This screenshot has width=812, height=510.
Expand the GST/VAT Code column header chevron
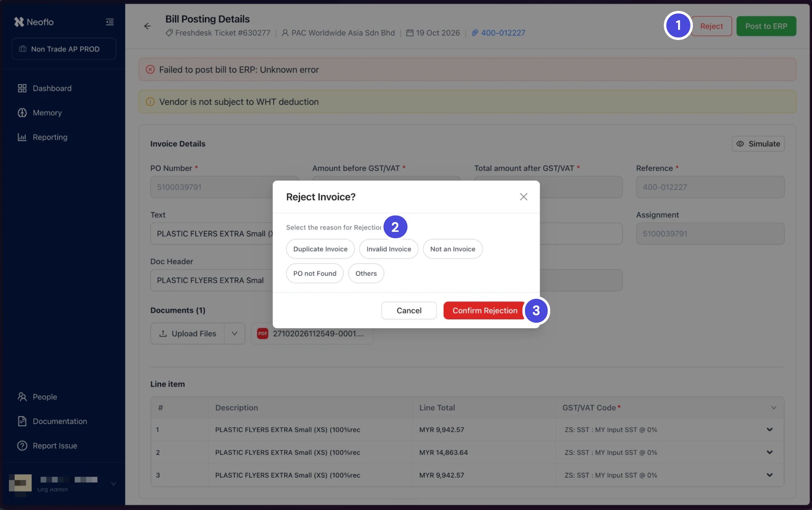774,408
